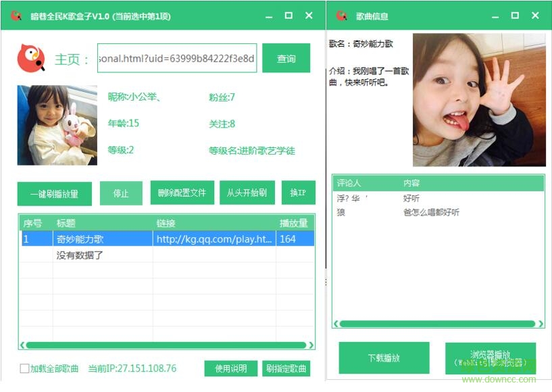Click the kg.qq.com play link cell
Screen dimensions: 552x392
(x=214, y=239)
